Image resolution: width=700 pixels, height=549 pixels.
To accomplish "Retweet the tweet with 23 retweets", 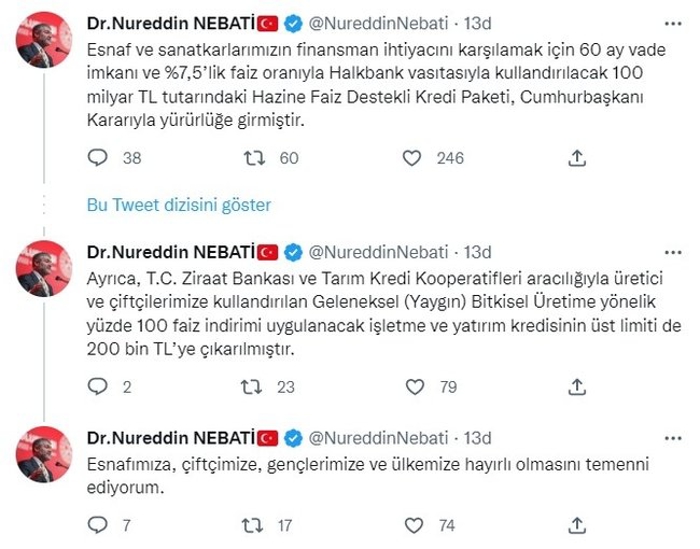I will pyautogui.click(x=251, y=387).
